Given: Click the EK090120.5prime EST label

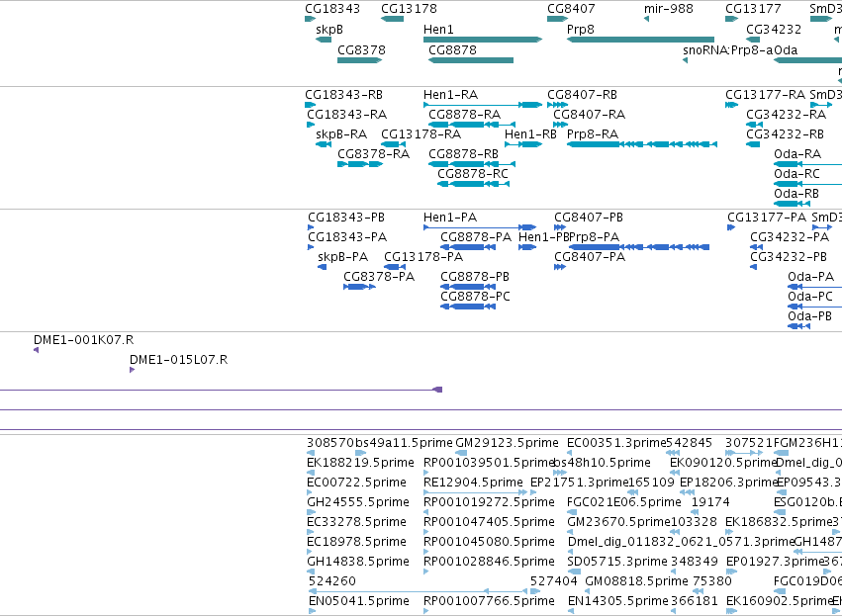Looking at the screenshot, I should coord(724,463).
